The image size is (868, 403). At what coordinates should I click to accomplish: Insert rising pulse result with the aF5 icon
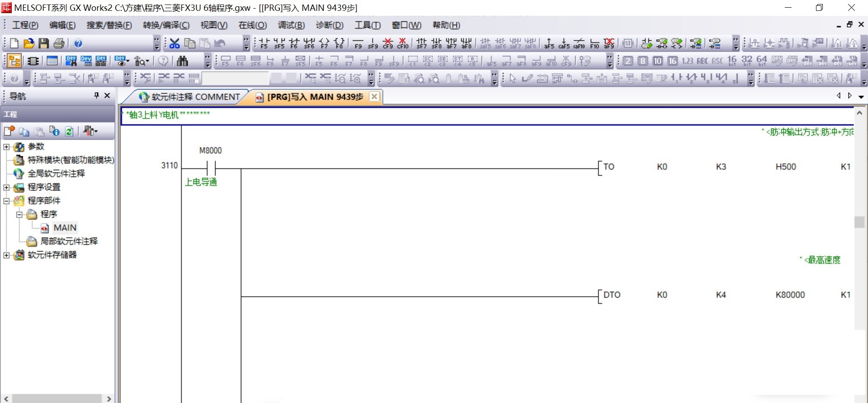click(x=549, y=43)
